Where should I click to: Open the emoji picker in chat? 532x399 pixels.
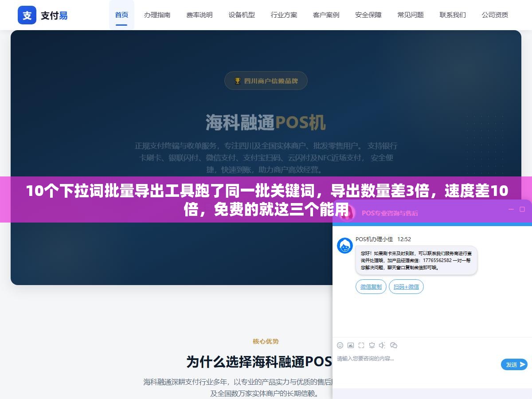coord(340,345)
